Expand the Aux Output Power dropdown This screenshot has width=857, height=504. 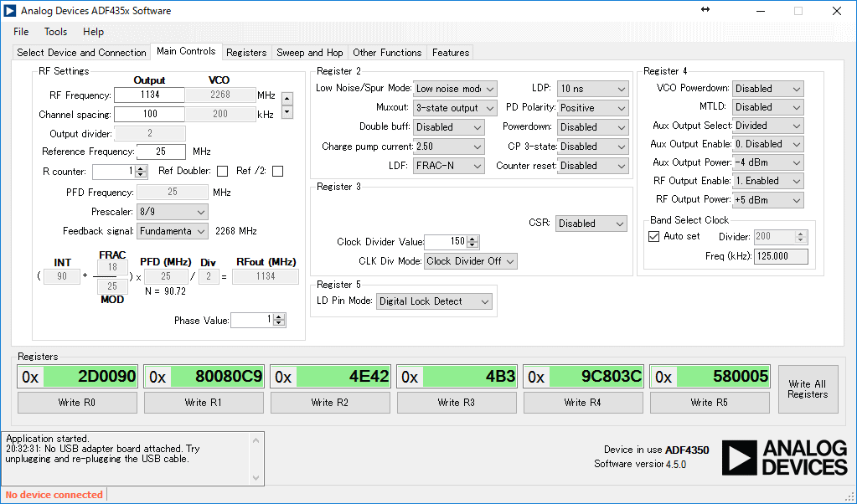click(x=768, y=162)
